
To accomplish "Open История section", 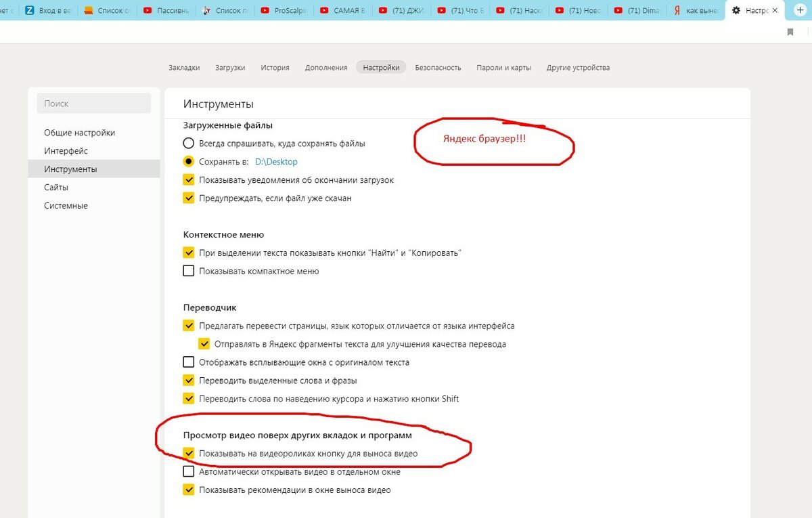I will tap(275, 67).
